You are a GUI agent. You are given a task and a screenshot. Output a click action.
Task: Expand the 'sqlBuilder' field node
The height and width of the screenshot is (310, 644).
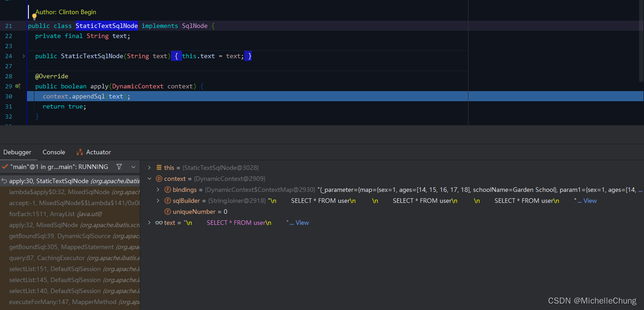pos(158,201)
